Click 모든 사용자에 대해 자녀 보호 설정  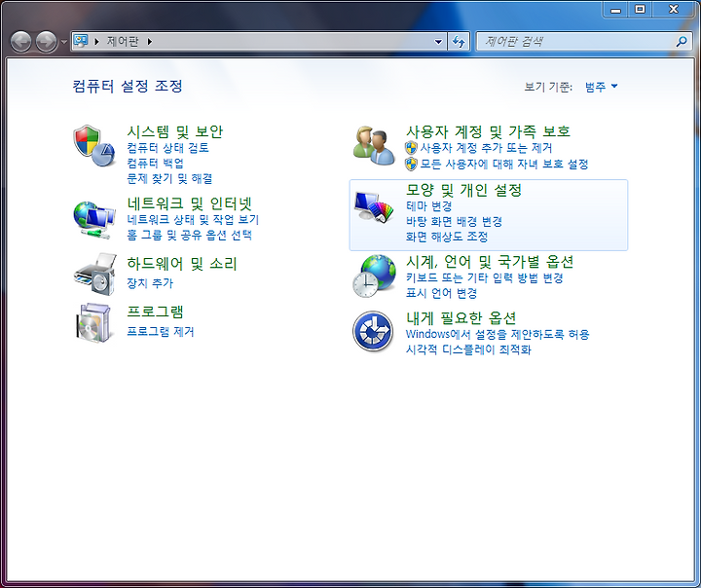click(504, 165)
